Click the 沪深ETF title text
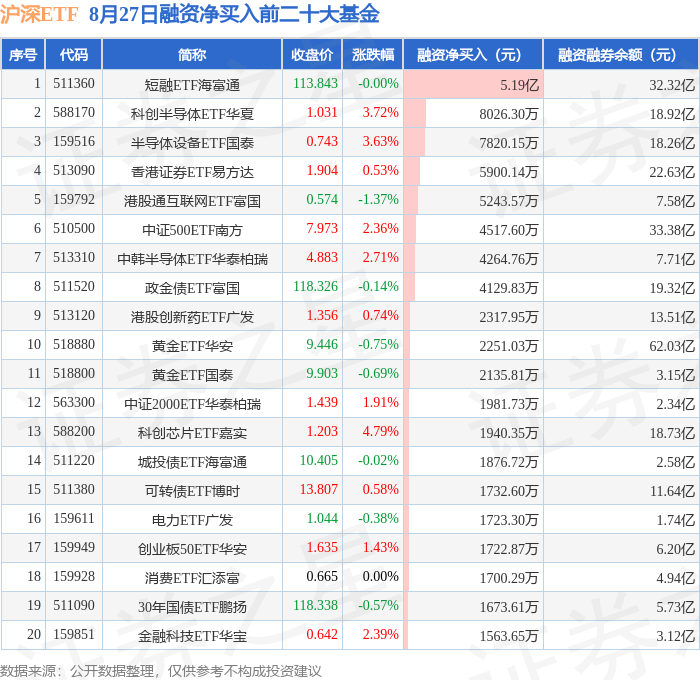 39,14
